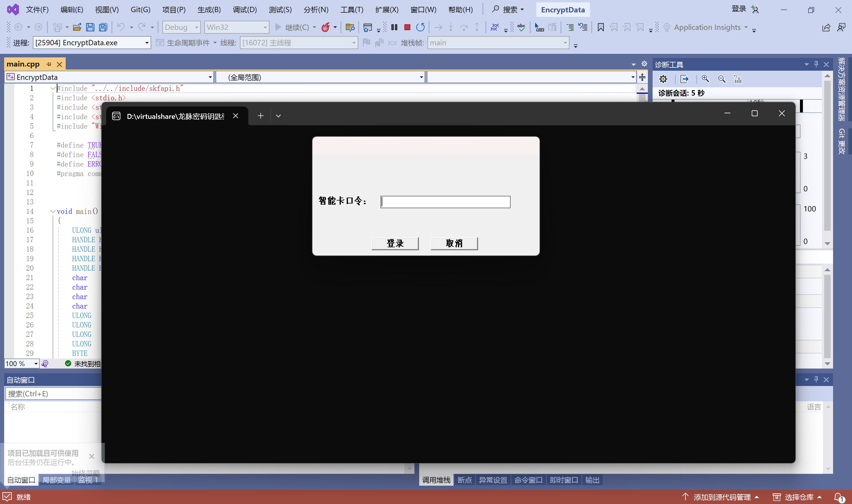The width and height of the screenshot is (852, 504).
Task: Click the bookmark toggle icon in toolbar
Action: click(x=600, y=27)
